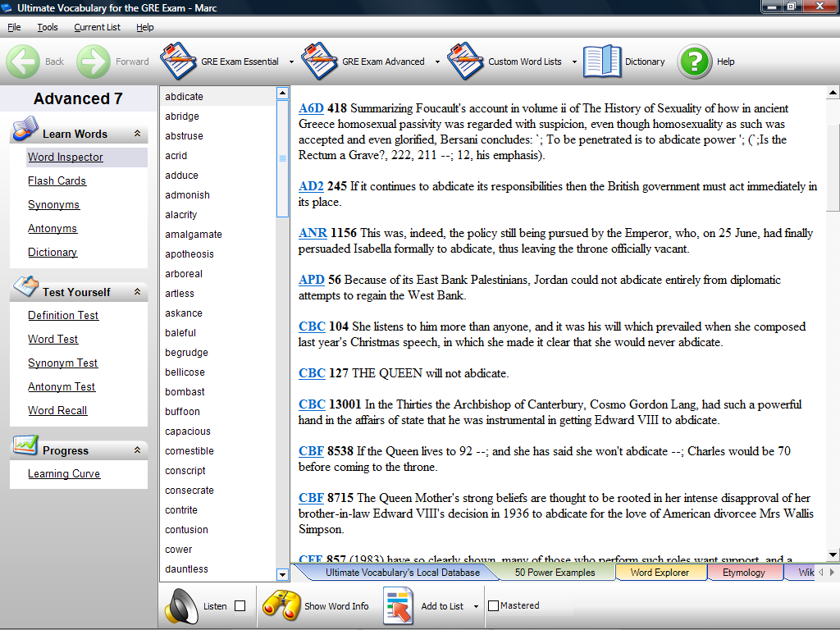Image resolution: width=840 pixels, height=630 pixels.
Task: Open the Antonyms link
Action: point(52,228)
